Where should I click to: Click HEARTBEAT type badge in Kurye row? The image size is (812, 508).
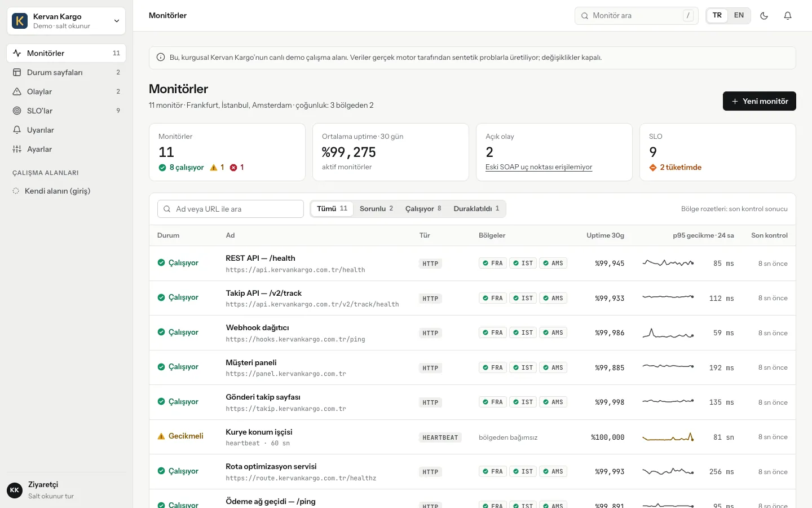click(440, 437)
